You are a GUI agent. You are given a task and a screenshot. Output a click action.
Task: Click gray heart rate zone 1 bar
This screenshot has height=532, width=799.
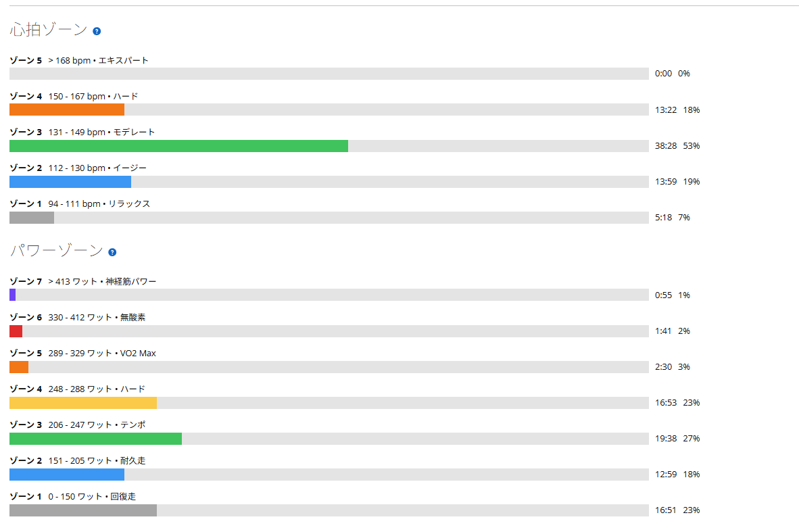point(32,218)
